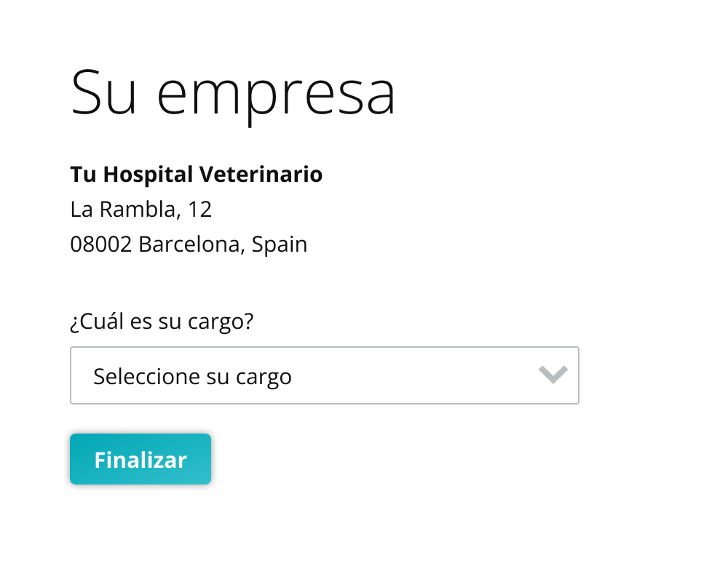This screenshot has width=728, height=582.
Task: Click the word 'Barcelona' in the address
Action: (x=191, y=244)
